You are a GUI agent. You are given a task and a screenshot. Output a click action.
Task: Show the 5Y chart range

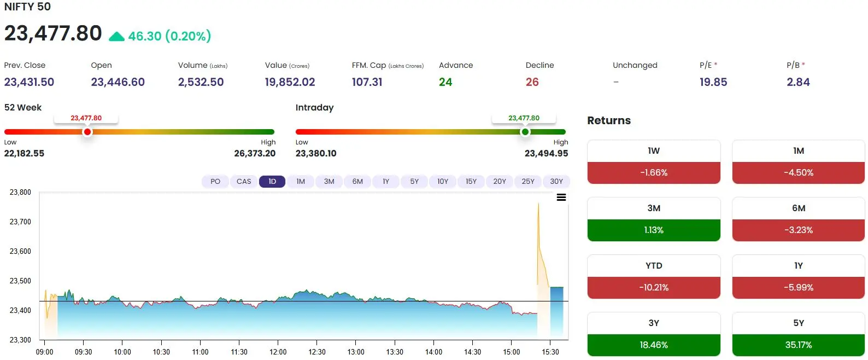point(414,182)
